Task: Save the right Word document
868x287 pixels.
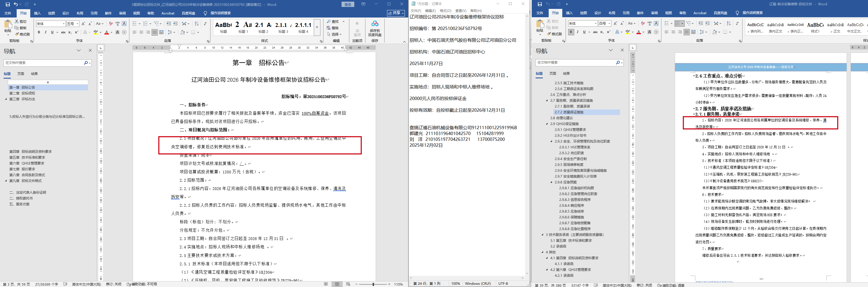Action: 540,4
